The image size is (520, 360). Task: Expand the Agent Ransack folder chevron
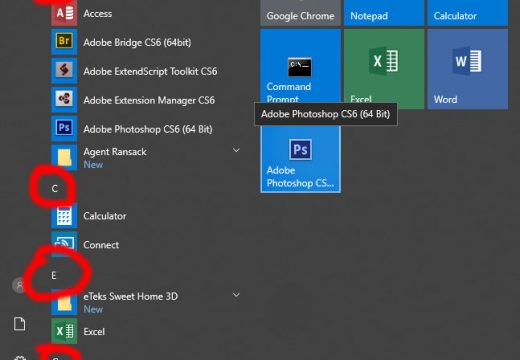(236, 150)
